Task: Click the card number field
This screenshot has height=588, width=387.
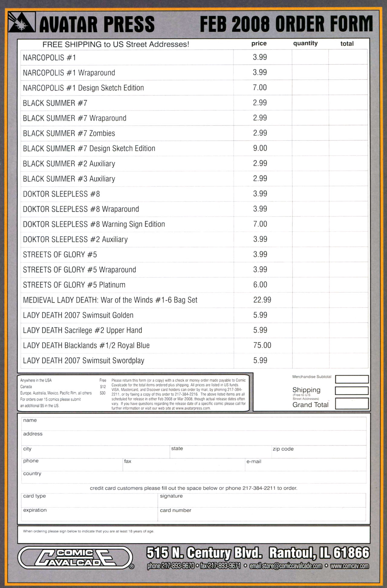Action: tap(262, 514)
